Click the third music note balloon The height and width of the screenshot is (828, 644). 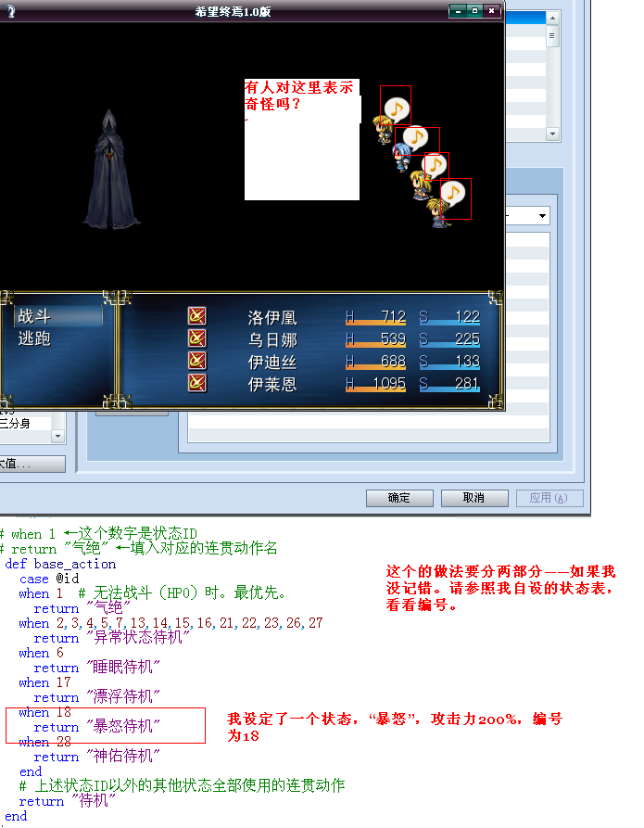pyautogui.click(x=435, y=165)
